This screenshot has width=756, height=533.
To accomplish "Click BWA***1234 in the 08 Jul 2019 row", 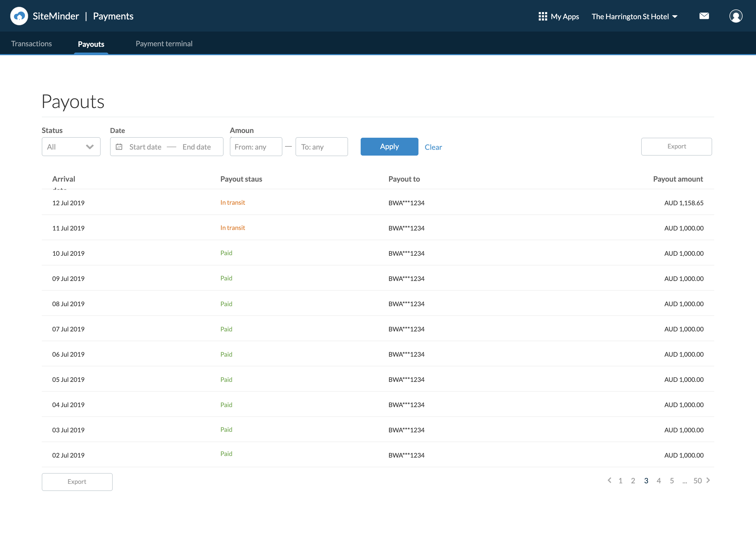I will pos(406,304).
